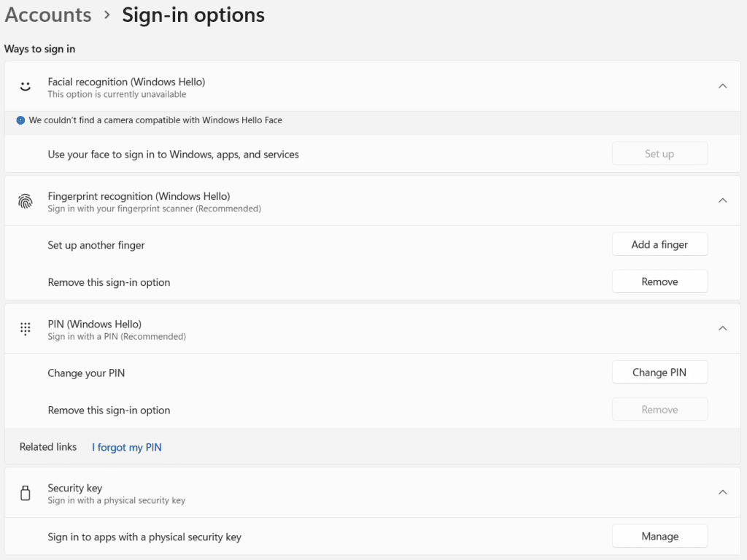The image size is (747, 560).
Task: Click the Change PIN button
Action: (x=659, y=373)
